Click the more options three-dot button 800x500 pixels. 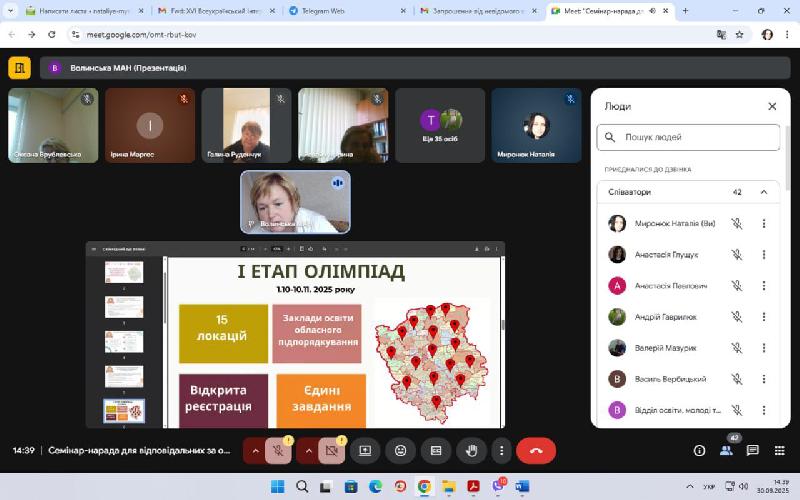point(502,451)
